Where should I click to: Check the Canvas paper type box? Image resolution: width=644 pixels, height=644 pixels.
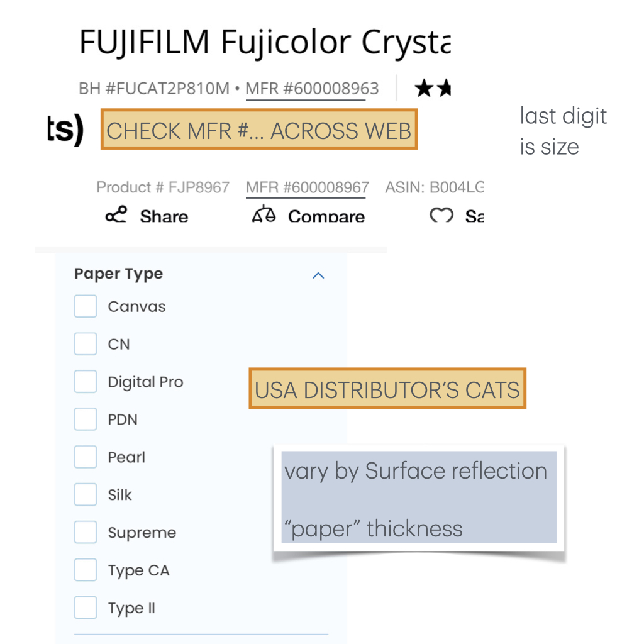pos(86,306)
